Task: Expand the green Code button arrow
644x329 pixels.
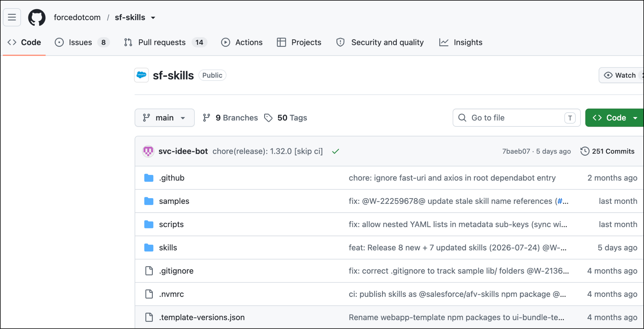Action: pyautogui.click(x=635, y=118)
